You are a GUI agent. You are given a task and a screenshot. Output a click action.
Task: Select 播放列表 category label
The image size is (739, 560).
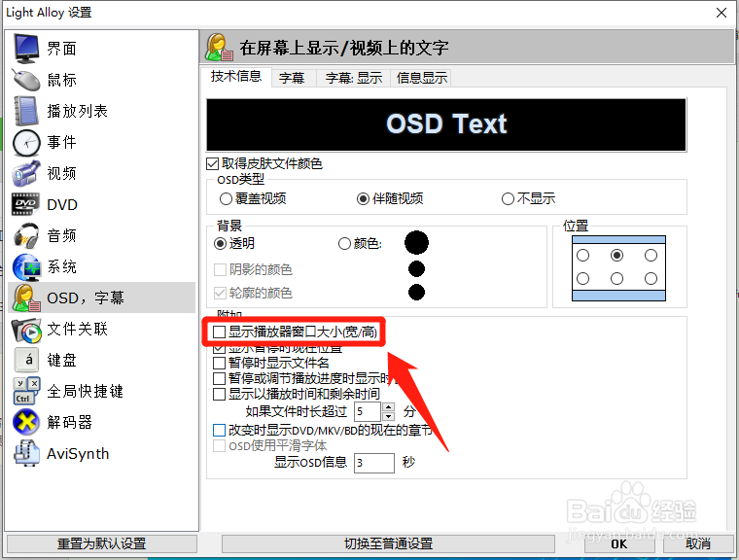tap(77, 111)
